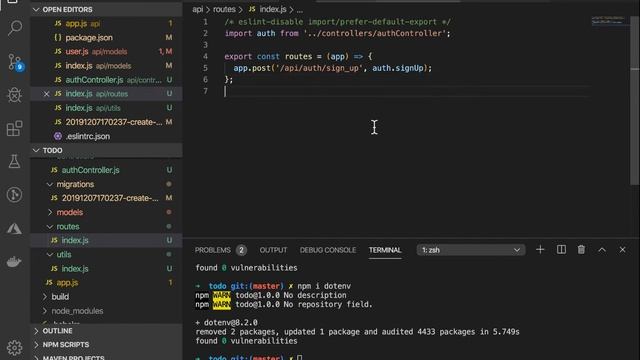The width and height of the screenshot is (640, 360).
Task: Close the terminal panel
Action: (622, 250)
